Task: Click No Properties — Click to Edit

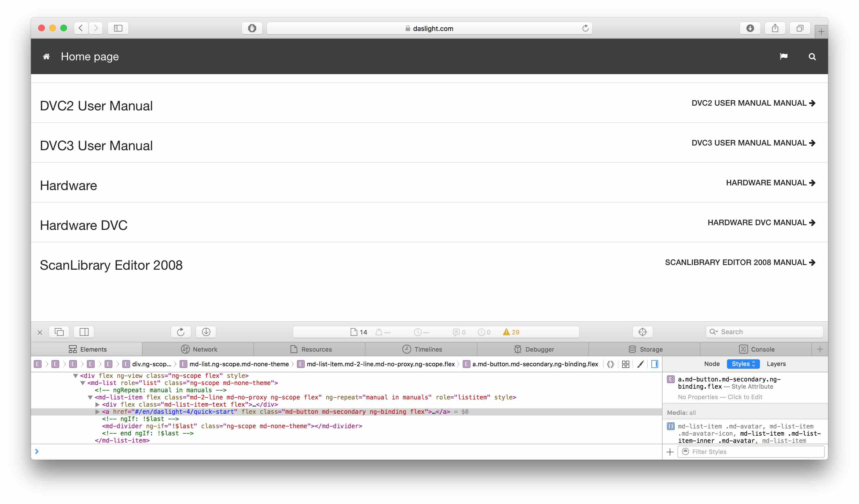Action: pos(720,397)
